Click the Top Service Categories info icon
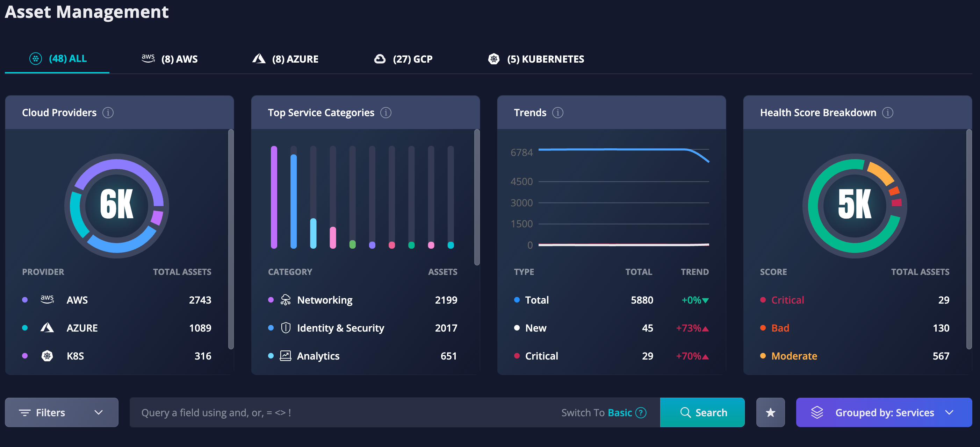 pyautogui.click(x=386, y=113)
